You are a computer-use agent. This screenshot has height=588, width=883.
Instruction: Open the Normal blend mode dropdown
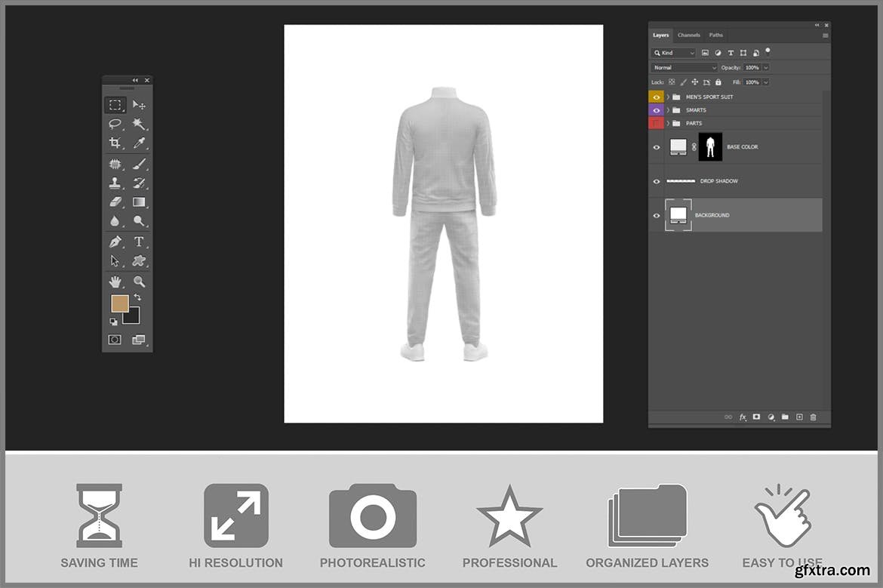pyautogui.click(x=685, y=68)
